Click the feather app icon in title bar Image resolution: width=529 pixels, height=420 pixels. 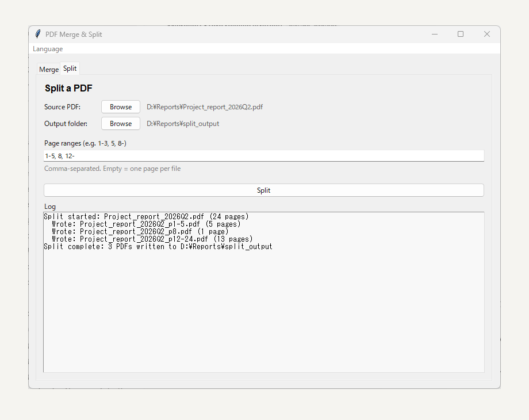[x=38, y=34]
